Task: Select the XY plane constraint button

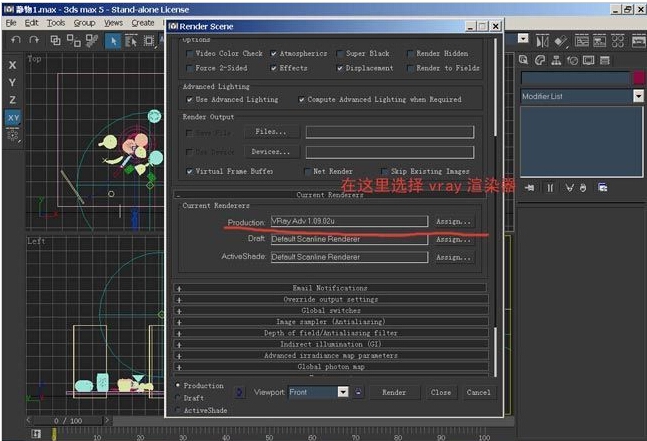Action: [13, 118]
